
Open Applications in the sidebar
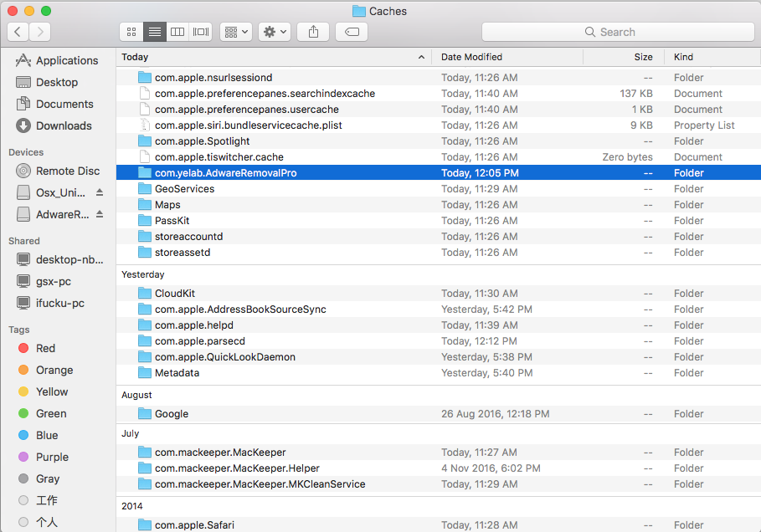[67, 60]
